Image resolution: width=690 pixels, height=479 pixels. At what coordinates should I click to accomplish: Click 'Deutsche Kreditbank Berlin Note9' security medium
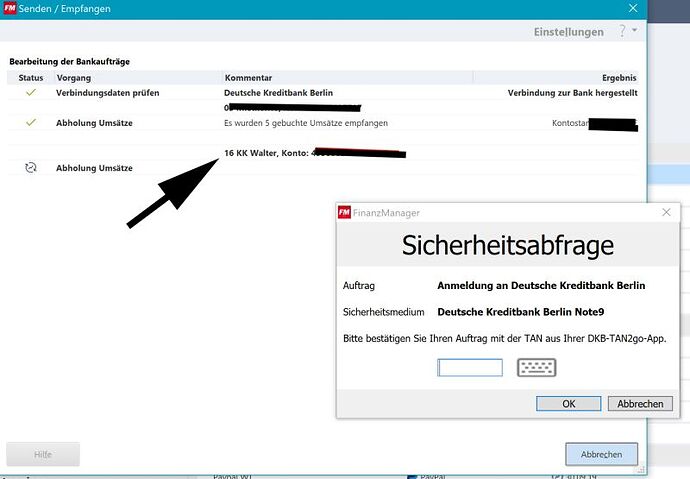[521, 312]
